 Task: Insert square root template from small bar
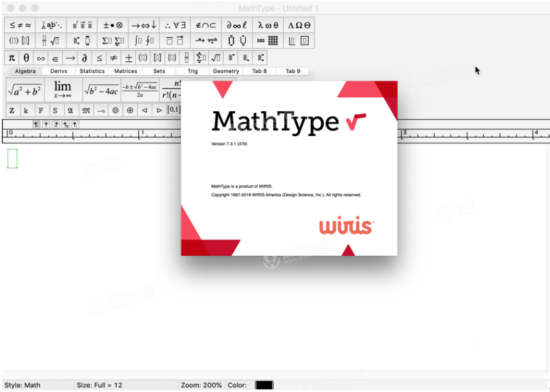pyautogui.click(x=216, y=58)
